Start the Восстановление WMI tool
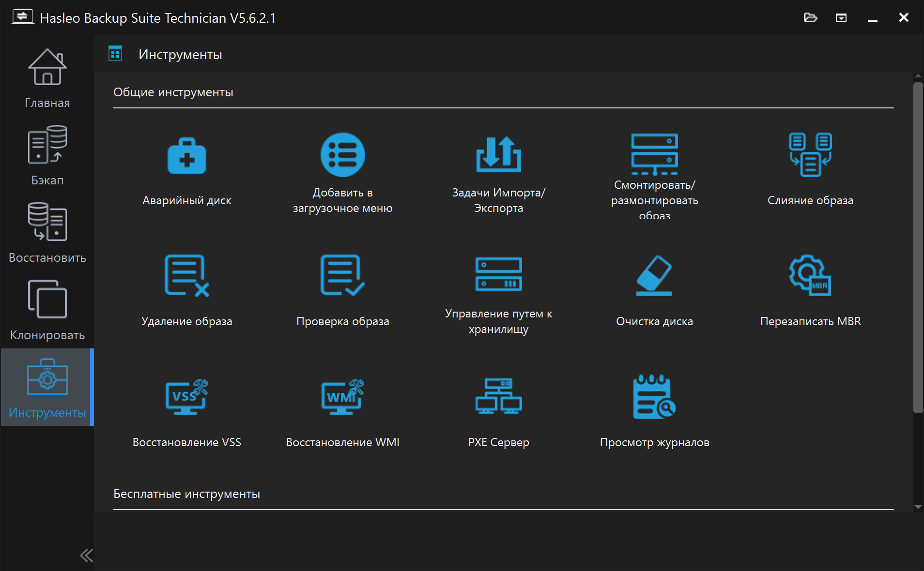 click(342, 397)
